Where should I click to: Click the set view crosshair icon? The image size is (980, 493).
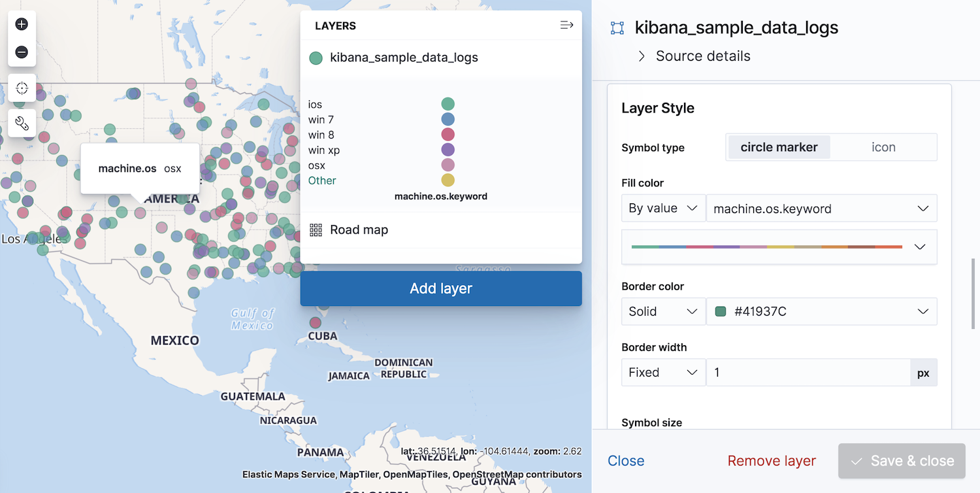pos(22,88)
